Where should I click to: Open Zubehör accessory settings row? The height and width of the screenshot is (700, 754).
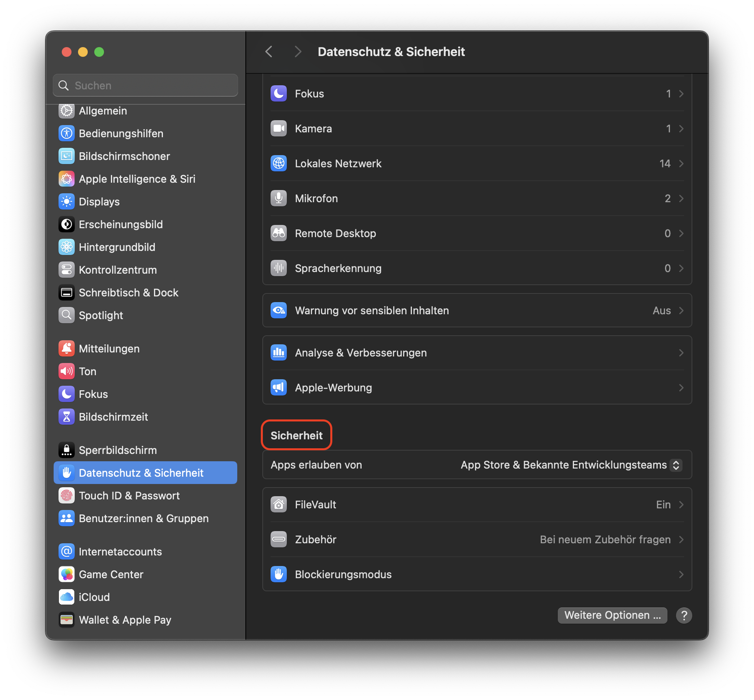(x=475, y=539)
